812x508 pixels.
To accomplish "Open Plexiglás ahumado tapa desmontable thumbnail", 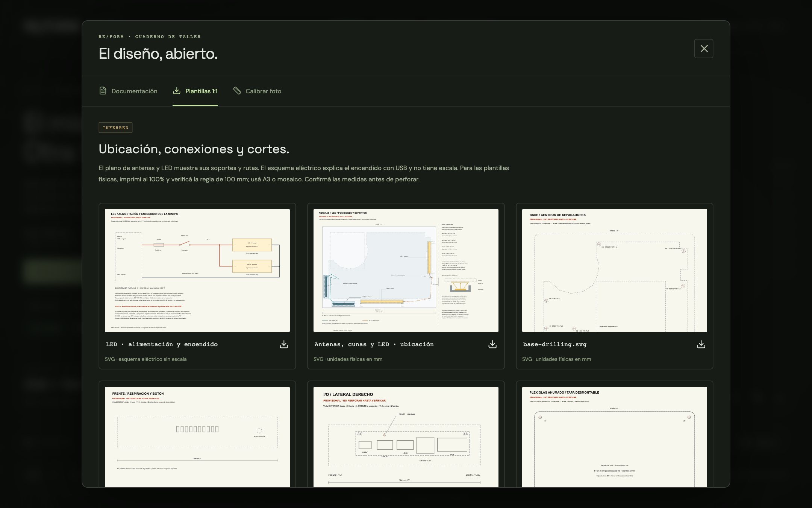I will pos(615,437).
